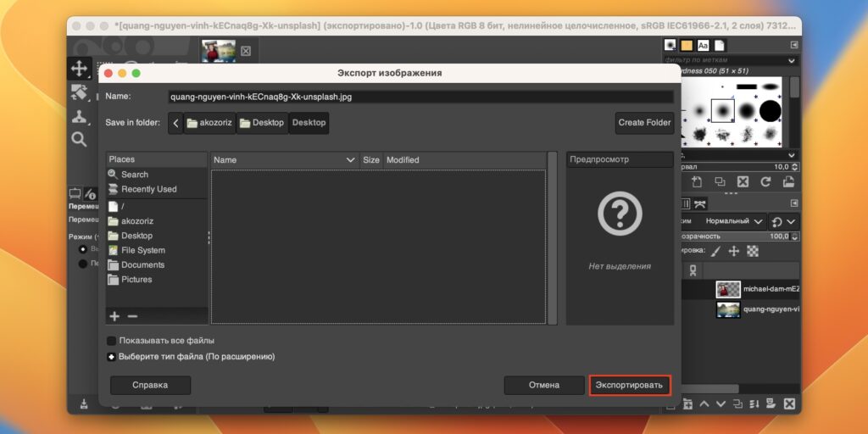Delete the selected layer
The width and height of the screenshot is (868, 434).
(790, 403)
